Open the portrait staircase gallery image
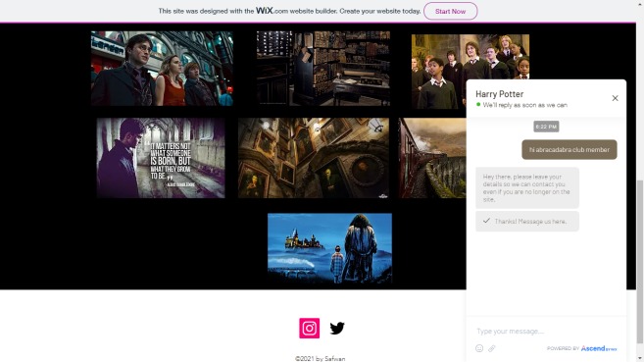Image resolution: width=644 pixels, height=362 pixels. (x=314, y=158)
